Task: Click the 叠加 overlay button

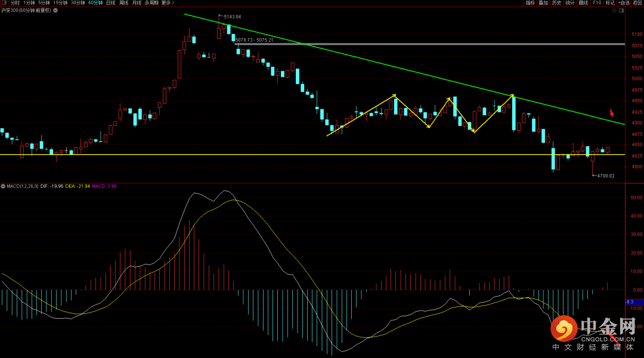Action: click(x=543, y=3)
